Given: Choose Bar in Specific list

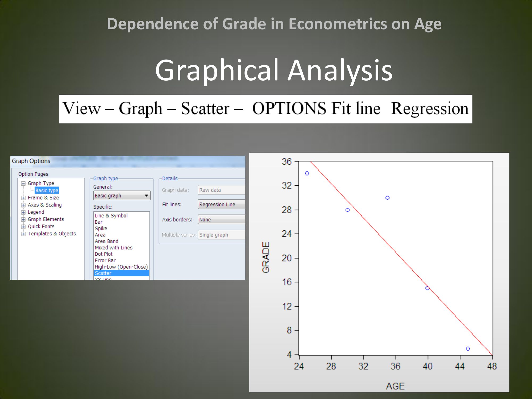Looking at the screenshot, I should pos(99,222).
